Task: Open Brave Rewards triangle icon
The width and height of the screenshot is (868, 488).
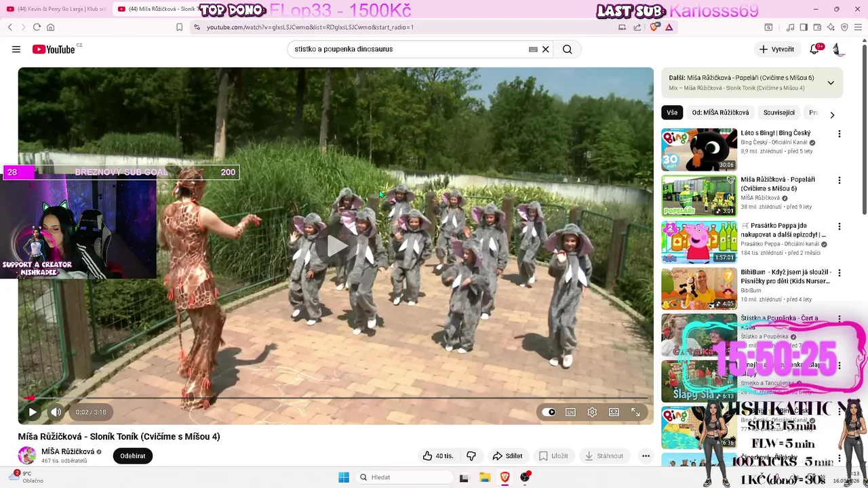Action: pyautogui.click(x=669, y=27)
